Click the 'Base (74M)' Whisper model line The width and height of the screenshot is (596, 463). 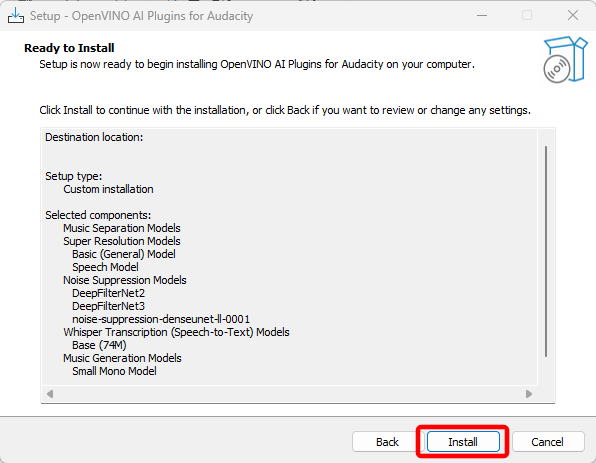tap(99, 345)
